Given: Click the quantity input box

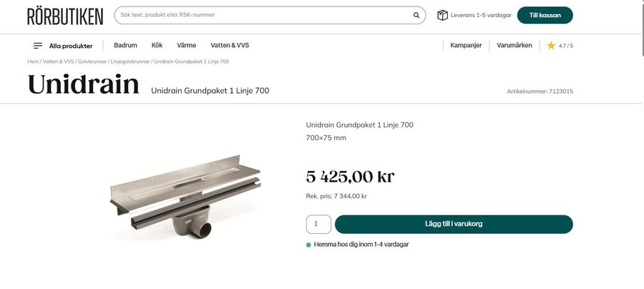Looking at the screenshot, I should point(318,224).
